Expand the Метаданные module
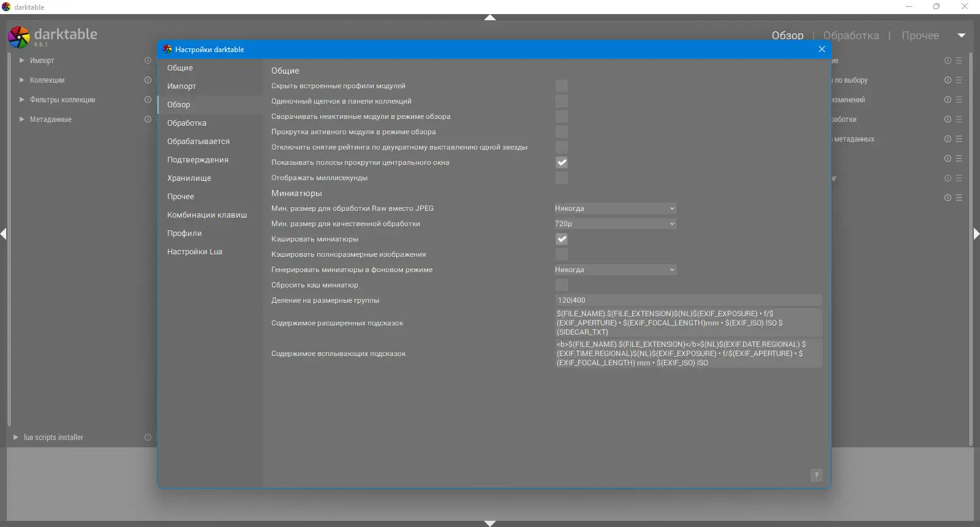This screenshot has height=527, width=980. click(22, 119)
